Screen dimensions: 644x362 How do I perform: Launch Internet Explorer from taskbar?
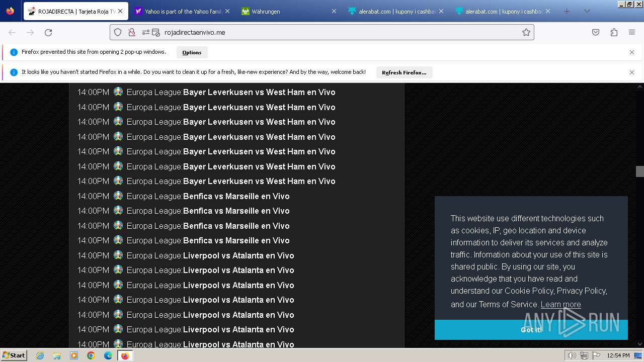click(x=40, y=355)
